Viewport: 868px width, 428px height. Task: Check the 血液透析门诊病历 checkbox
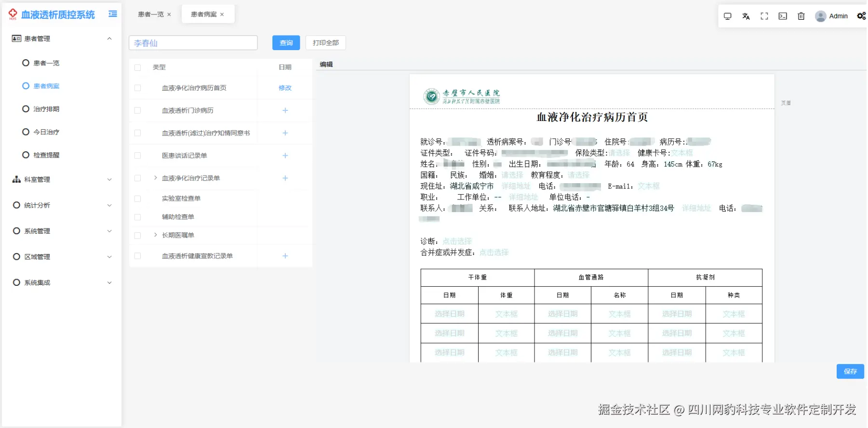[x=137, y=110]
